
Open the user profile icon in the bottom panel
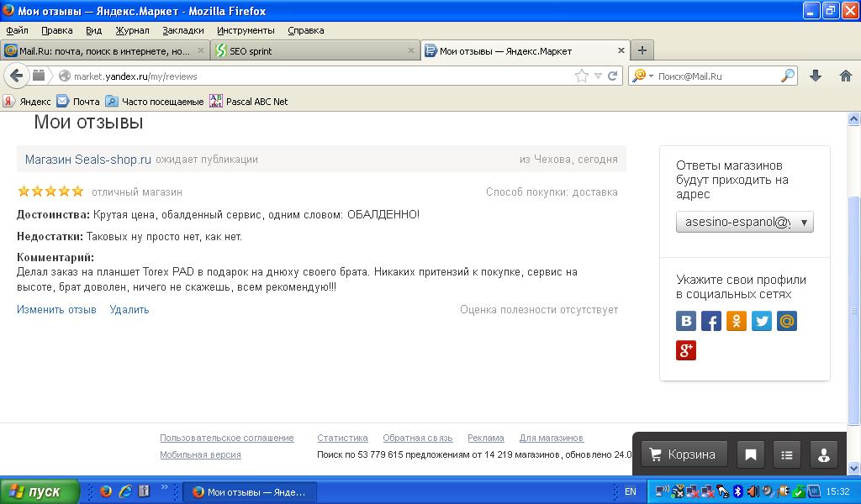tap(824, 454)
